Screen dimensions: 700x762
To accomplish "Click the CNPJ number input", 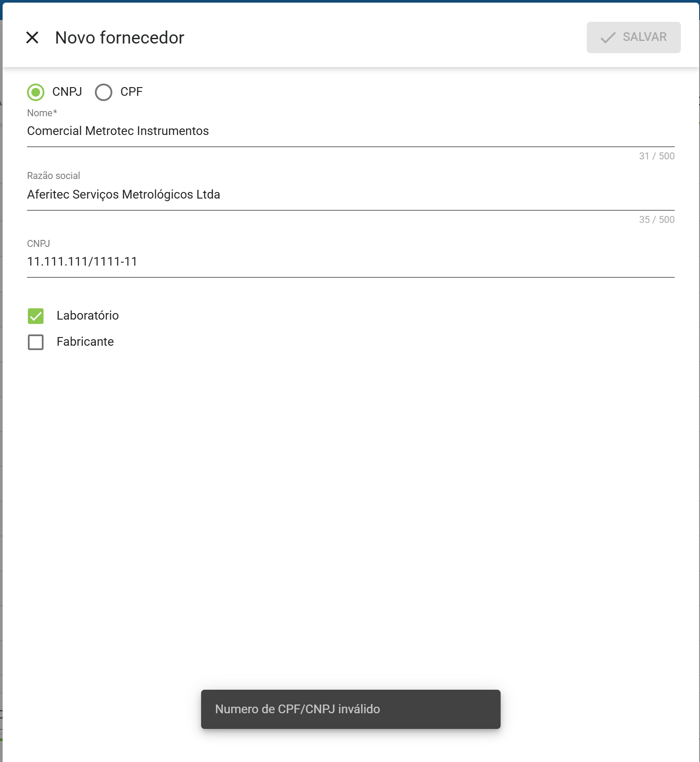I will click(350, 262).
